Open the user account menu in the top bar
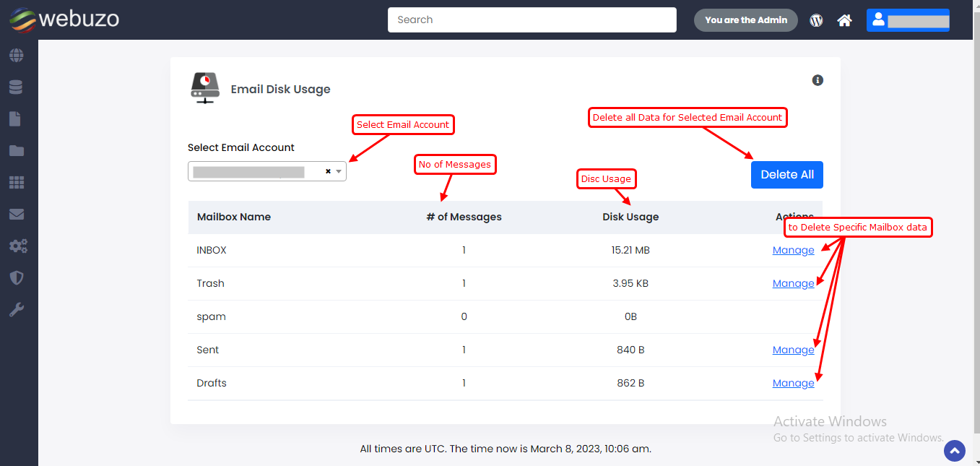The width and height of the screenshot is (980, 466). click(908, 20)
